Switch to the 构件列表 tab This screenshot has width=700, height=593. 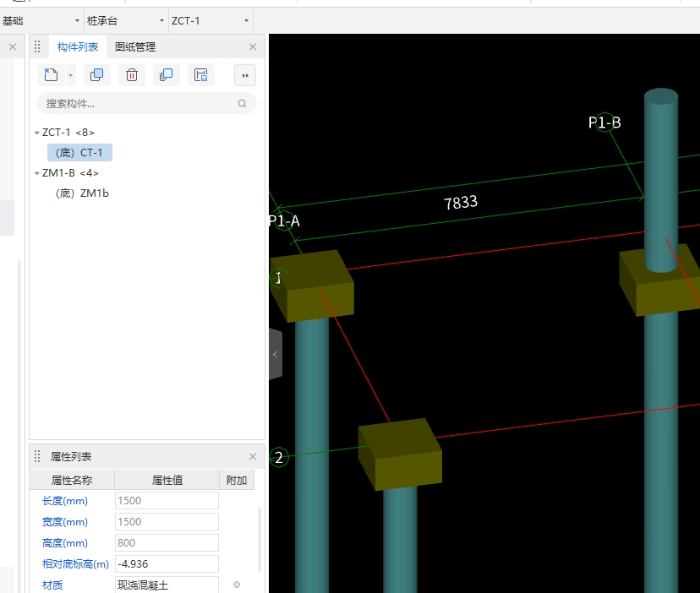[x=78, y=46]
